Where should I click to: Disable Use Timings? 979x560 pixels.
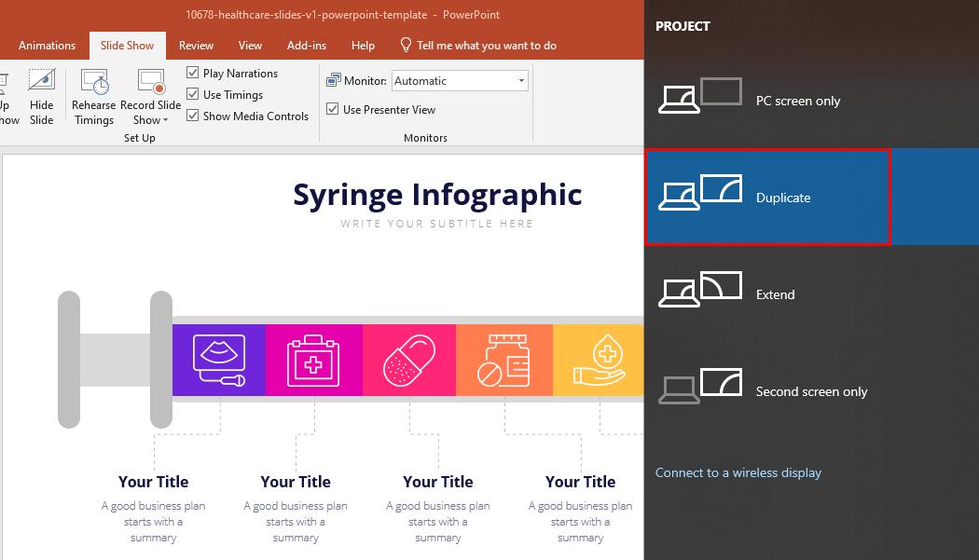(x=192, y=94)
